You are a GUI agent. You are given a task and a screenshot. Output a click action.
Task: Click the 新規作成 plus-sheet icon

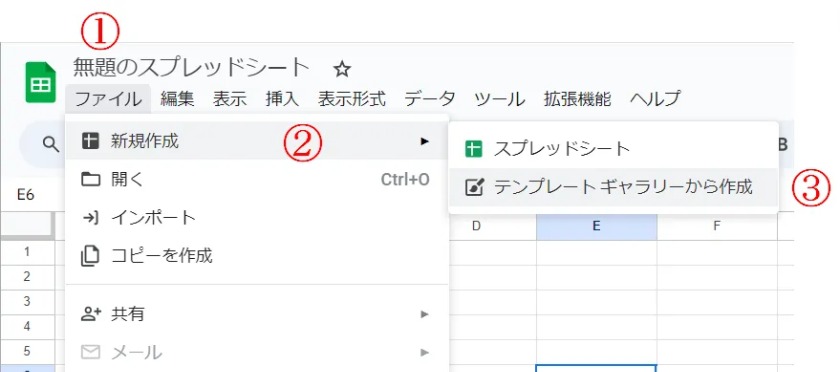tap(90, 141)
